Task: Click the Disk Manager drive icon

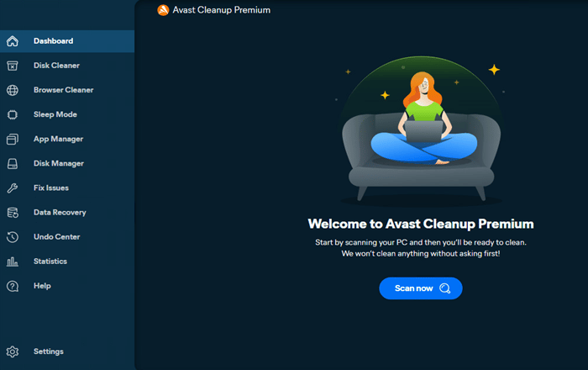Action: point(13,164)
